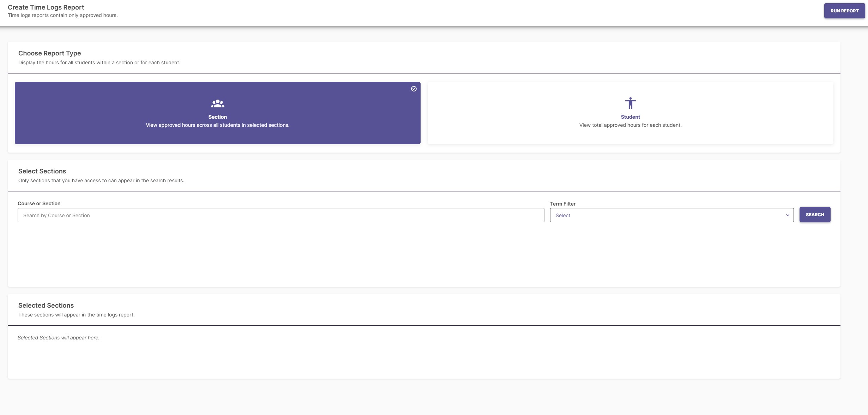Click 'View total approved hours for each student' text

point(630,125)
